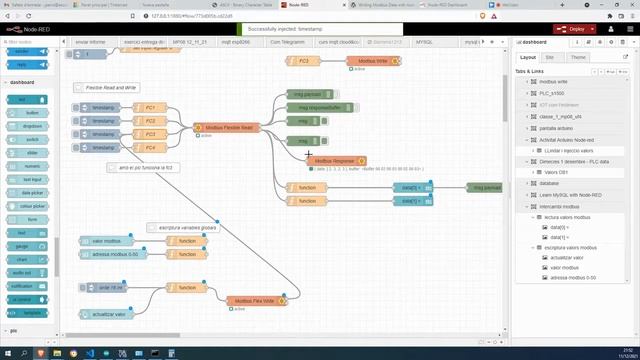The height and width of the screenshot is (360, 640).
Task: Click the workspace horizontal scrollbar
Action: [122, 336]
